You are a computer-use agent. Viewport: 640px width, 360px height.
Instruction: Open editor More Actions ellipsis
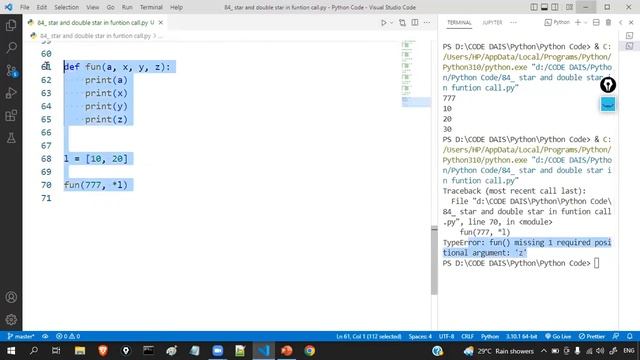coord(427,22)
